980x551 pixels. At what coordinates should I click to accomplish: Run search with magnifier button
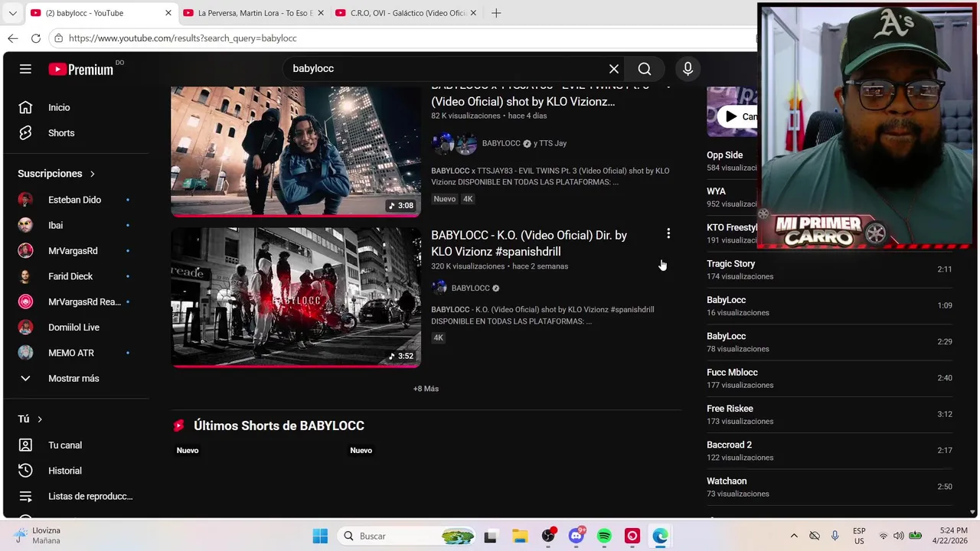[x=645, y=69]
